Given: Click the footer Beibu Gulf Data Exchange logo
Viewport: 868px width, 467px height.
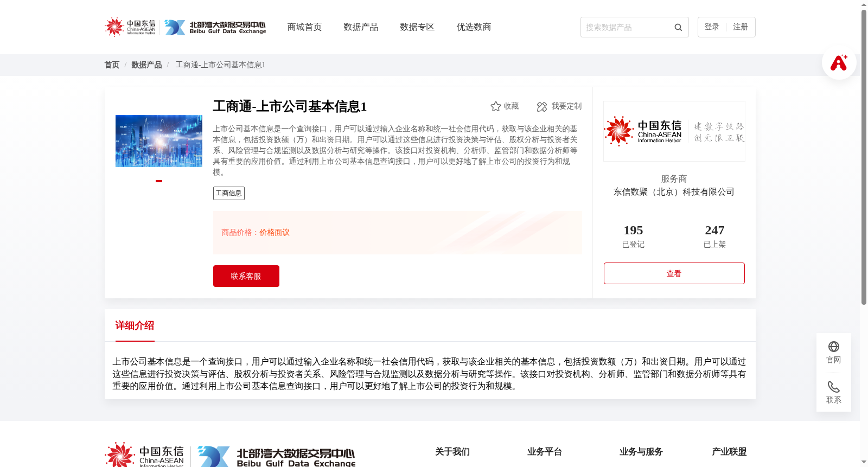Looking at the screenshot, I should [x=277, y=456].
